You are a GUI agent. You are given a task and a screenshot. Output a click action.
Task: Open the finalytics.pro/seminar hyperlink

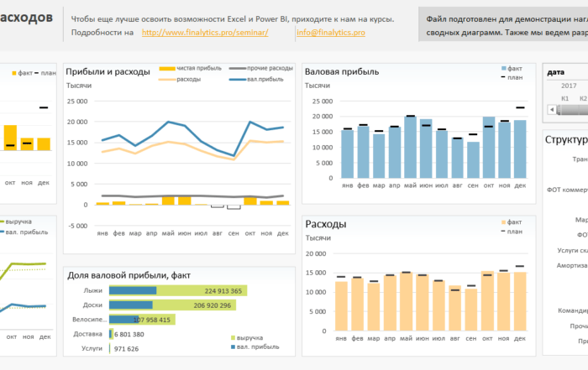coord(205,33)
